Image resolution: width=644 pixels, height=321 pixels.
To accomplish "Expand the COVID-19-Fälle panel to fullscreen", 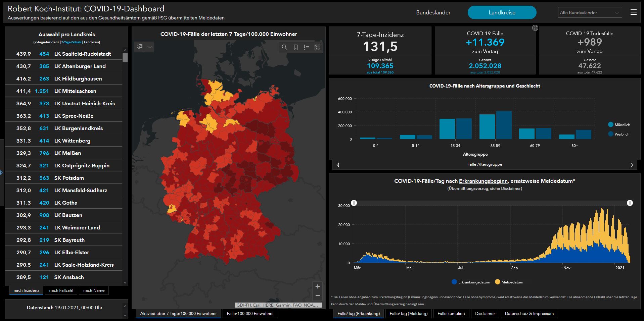I will point(535,28).
